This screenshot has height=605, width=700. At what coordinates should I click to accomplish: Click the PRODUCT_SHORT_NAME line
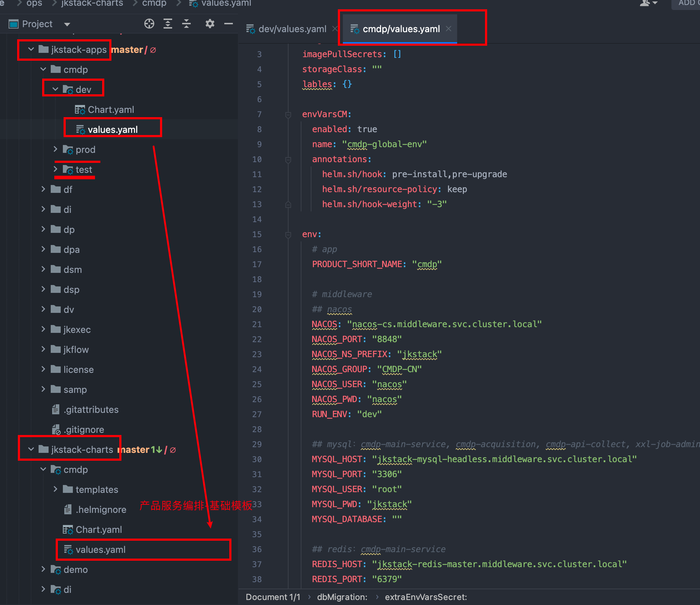(377, 264)
